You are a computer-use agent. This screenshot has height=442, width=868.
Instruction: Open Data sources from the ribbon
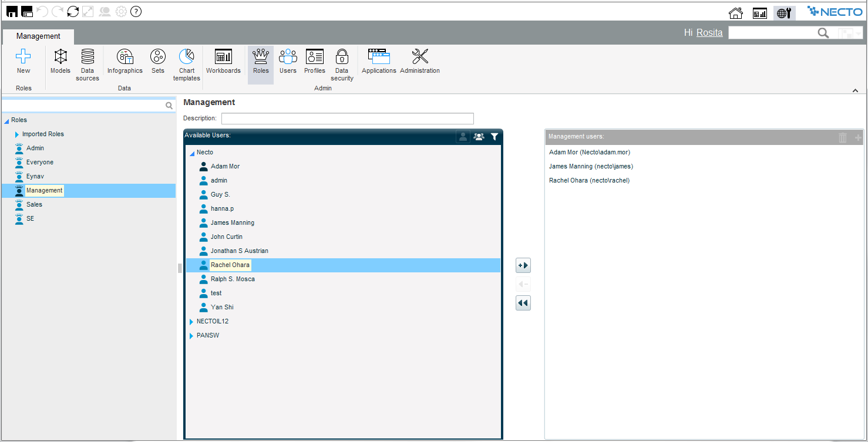88,64
